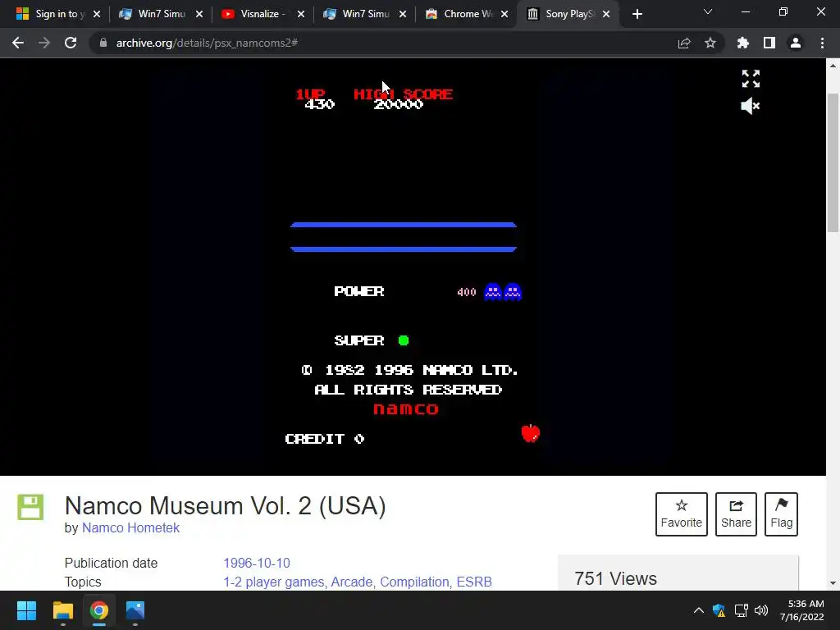The height and width of the screenshot is (630, 840).
Task: View site information via lock icon
Action: [x=103, y=43]
